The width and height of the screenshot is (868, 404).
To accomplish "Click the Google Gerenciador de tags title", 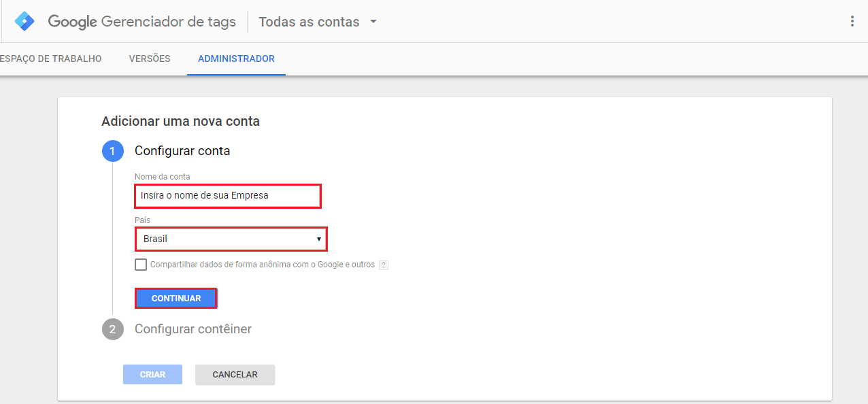I will [141, 22].
